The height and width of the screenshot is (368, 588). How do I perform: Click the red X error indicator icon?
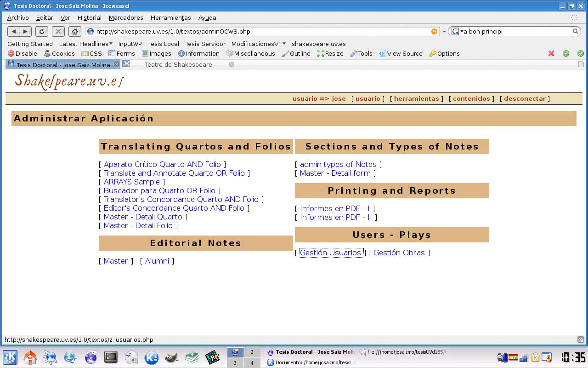pyautogui.click(x=551, y=53)
